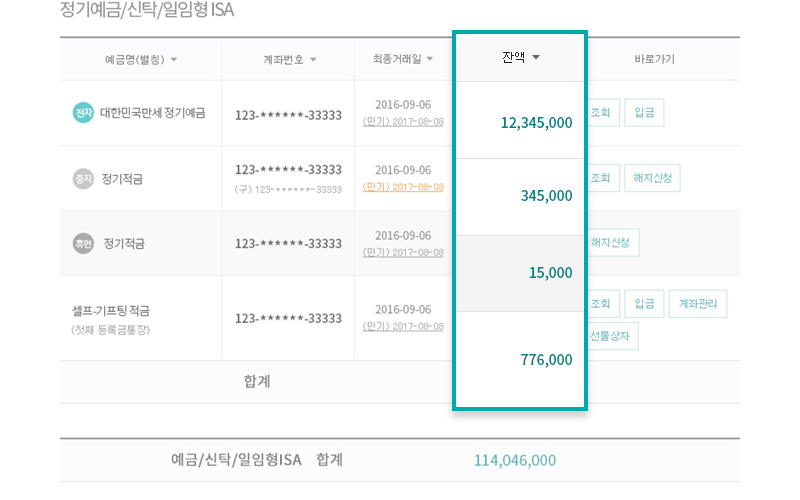Click 입금 for 대한민국만세 정기예금

[x=644, y=113]
